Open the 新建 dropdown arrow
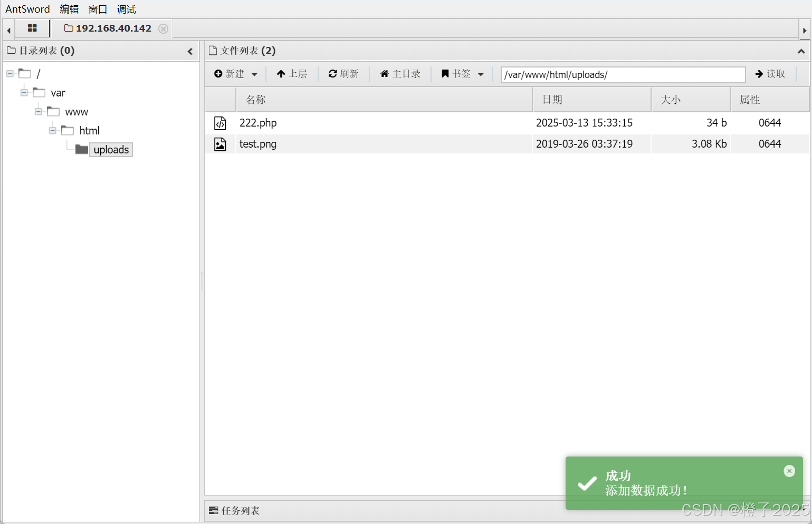The image size is (812, 524). coord(254,74)
